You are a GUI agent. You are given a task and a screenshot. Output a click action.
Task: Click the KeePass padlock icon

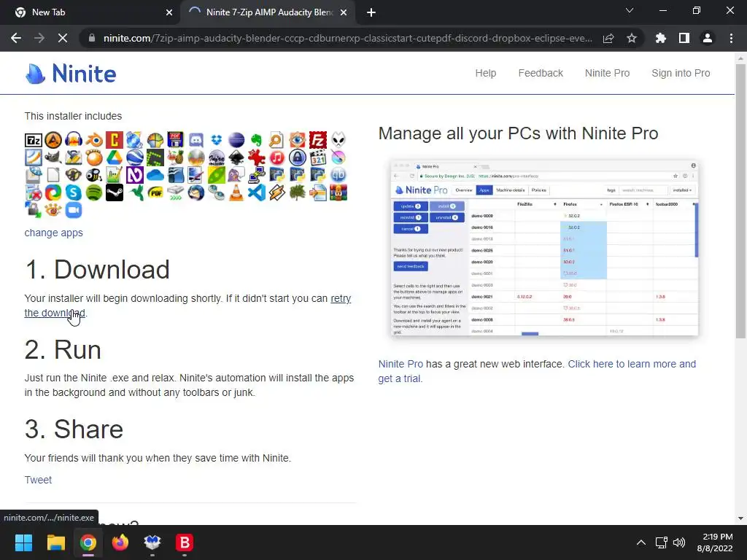pos(298,157)
